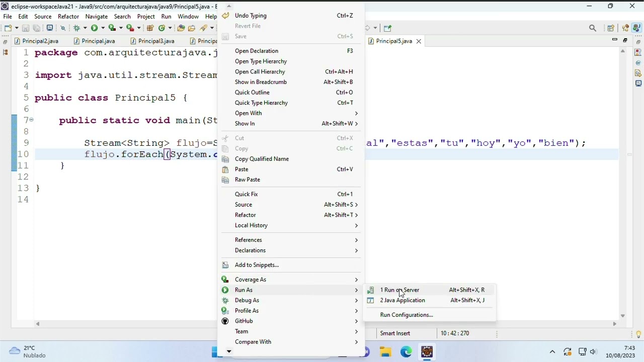Open dropdown arrow next to Coverage icon
This screenshot has width=644, height=362.
[121, 28]
